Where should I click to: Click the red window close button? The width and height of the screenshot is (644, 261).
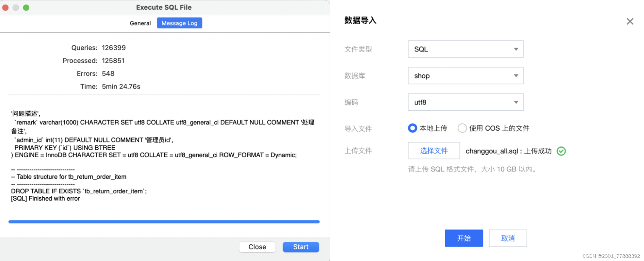click(5, 8)
